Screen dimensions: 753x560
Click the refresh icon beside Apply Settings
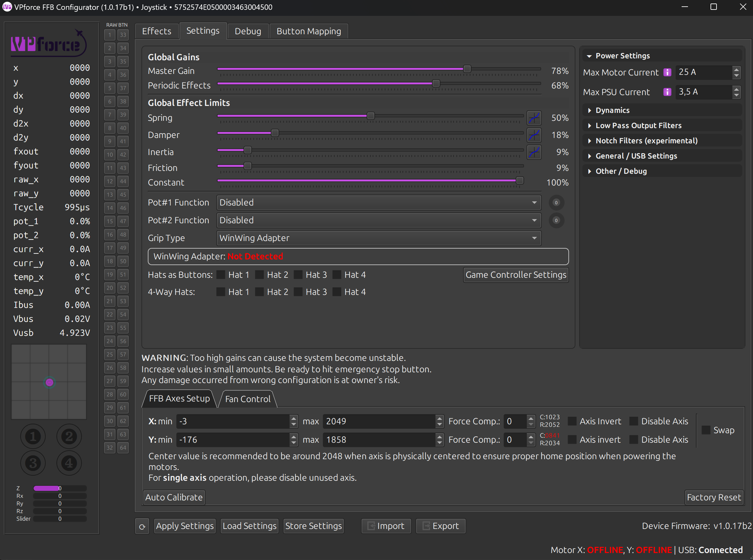(x=142, y=526)
